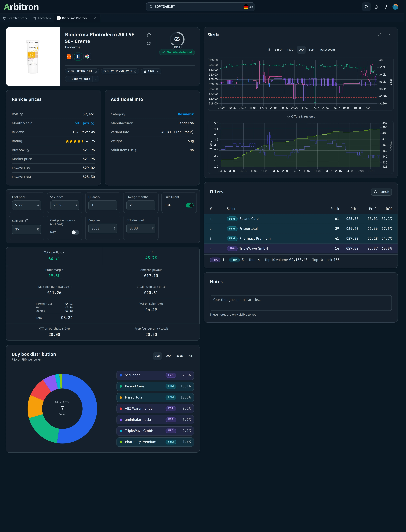Open the 1 list dropdown

pos(151,71)
